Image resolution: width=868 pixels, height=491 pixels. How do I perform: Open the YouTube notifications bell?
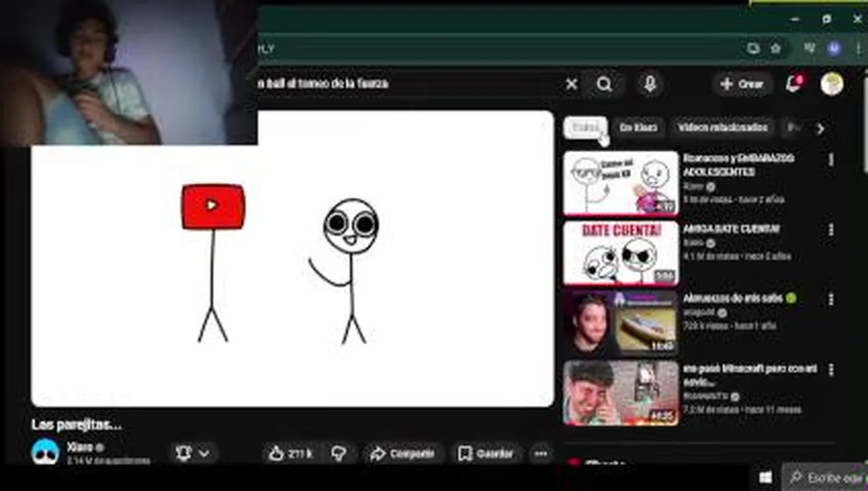click(x=794, y=84)
